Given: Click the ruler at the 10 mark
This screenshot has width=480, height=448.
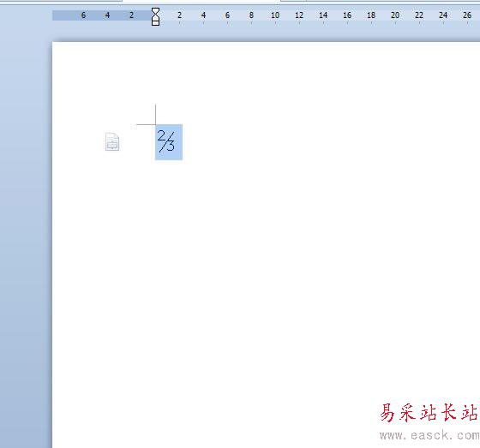Looking at the screenshot, I should click(x=275, y=15).
